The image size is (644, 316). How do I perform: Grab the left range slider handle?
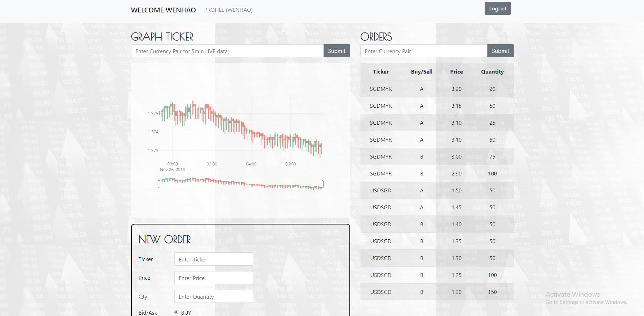159,184
